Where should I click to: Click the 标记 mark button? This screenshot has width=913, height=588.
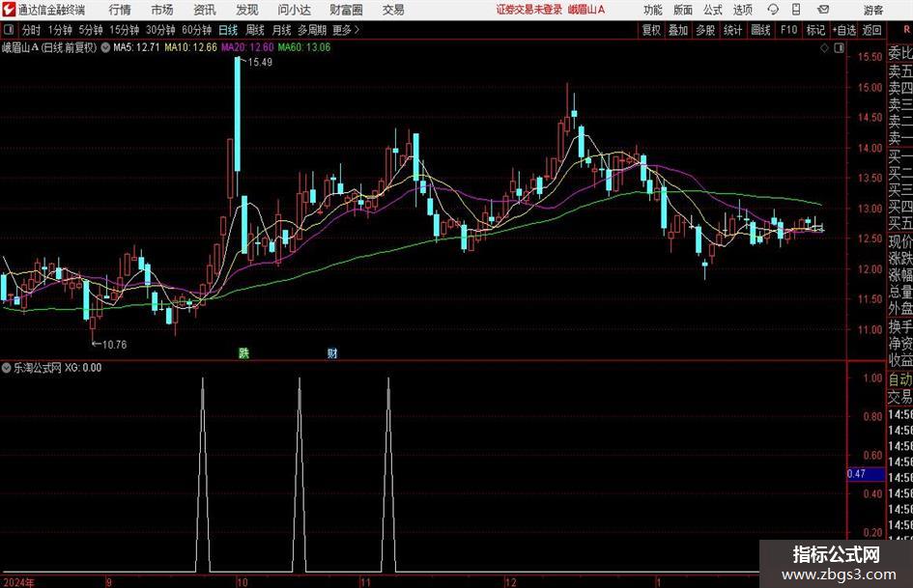pos(815,30)
